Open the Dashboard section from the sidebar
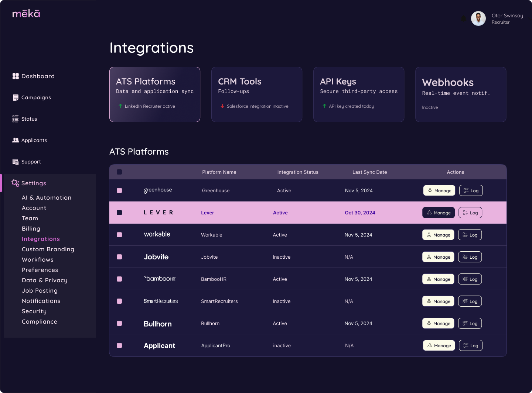The height and width of the screenshot is (393, 532). click(16, 76)
